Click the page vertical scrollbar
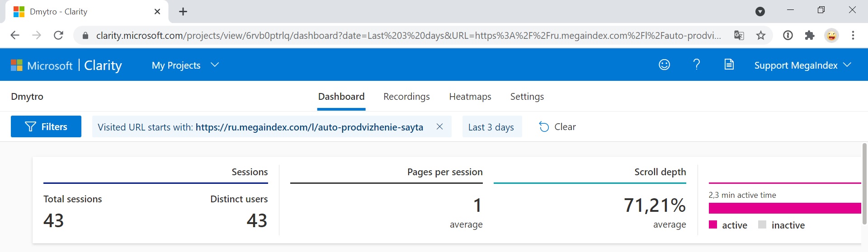 (x=864, y=184)
